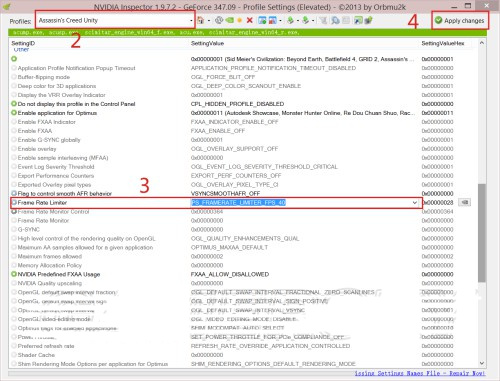Click the add application to profile icon
500x381 pixels.
(x=262, y=20)
